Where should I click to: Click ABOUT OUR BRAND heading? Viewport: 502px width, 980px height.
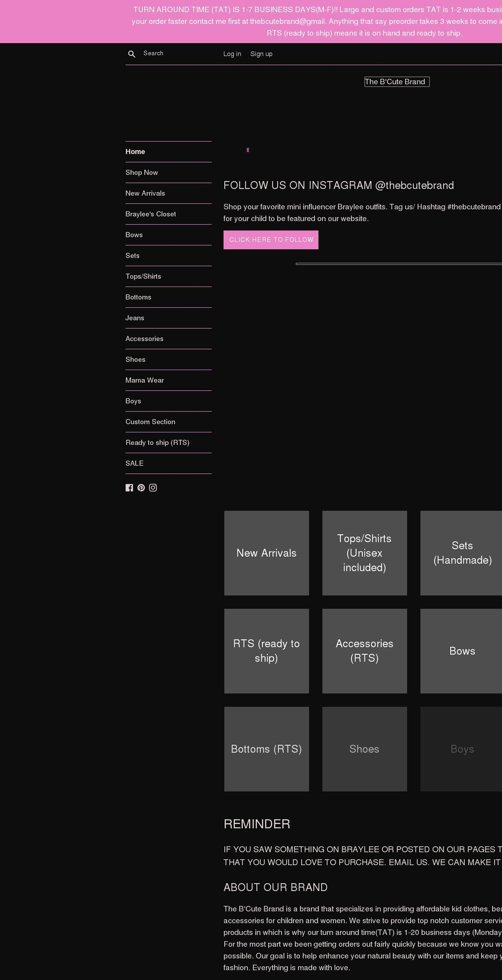pos(276,887)
